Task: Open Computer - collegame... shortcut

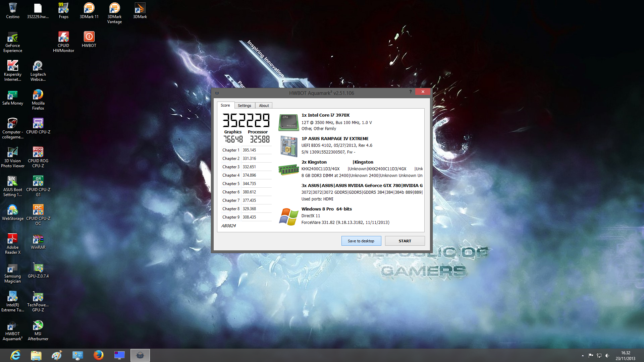Action: 13,128
